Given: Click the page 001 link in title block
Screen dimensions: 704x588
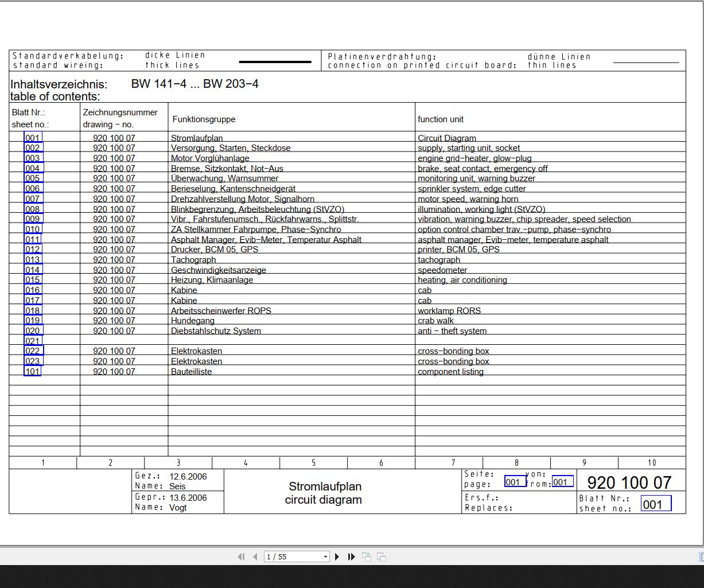Looking at the screenshot, I should [515, 482].
